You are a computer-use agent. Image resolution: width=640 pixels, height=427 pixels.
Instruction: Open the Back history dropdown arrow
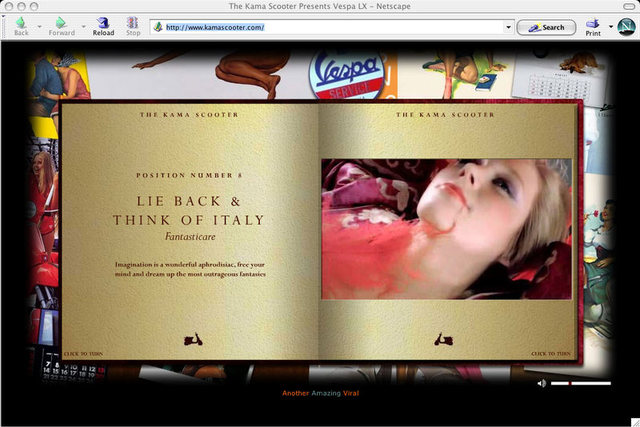pyautogui.click(x=40, y=27)
